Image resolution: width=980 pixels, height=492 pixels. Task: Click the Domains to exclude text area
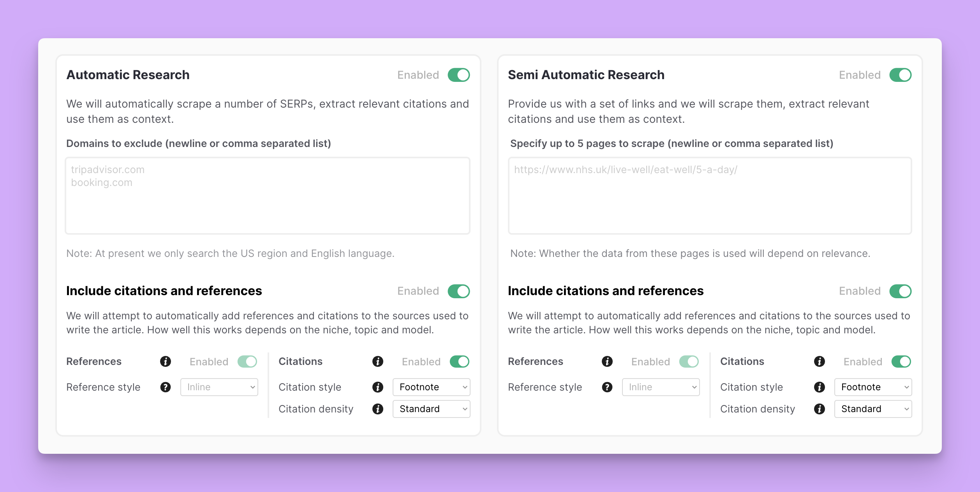268,196
